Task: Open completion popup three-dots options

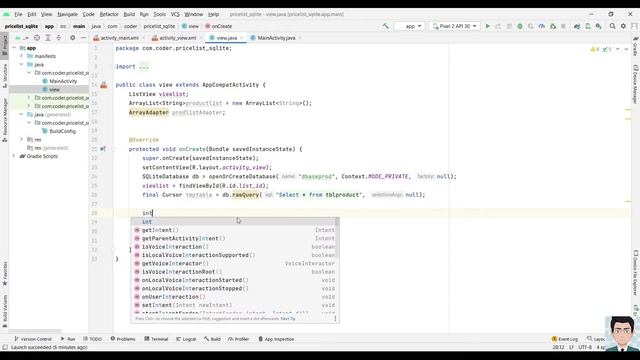Action: [335, 318]
